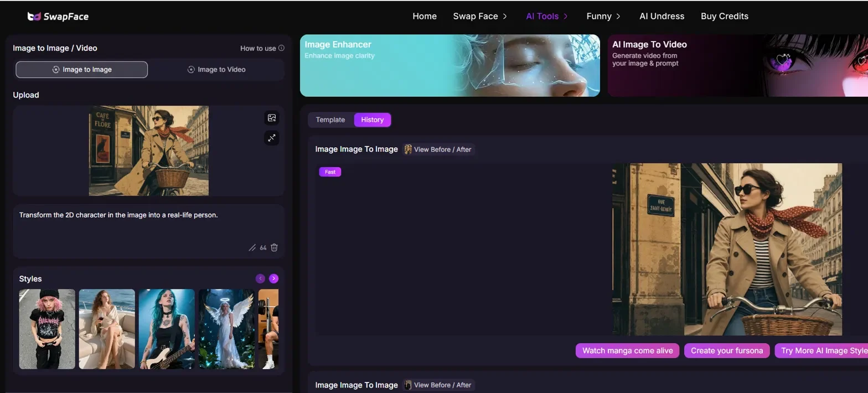Toggle View Before / After on first result
The image size is (868, 393).
coord(438,149)
